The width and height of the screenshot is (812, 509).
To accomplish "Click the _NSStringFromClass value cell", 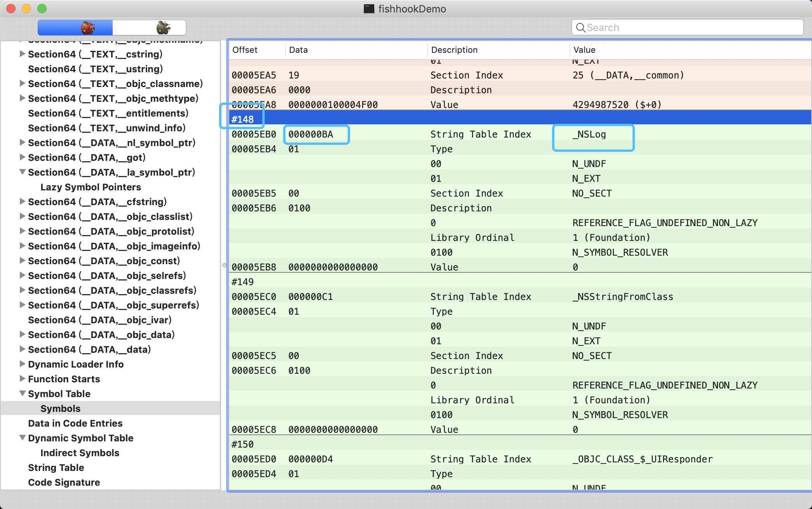I will pos(622,296).
